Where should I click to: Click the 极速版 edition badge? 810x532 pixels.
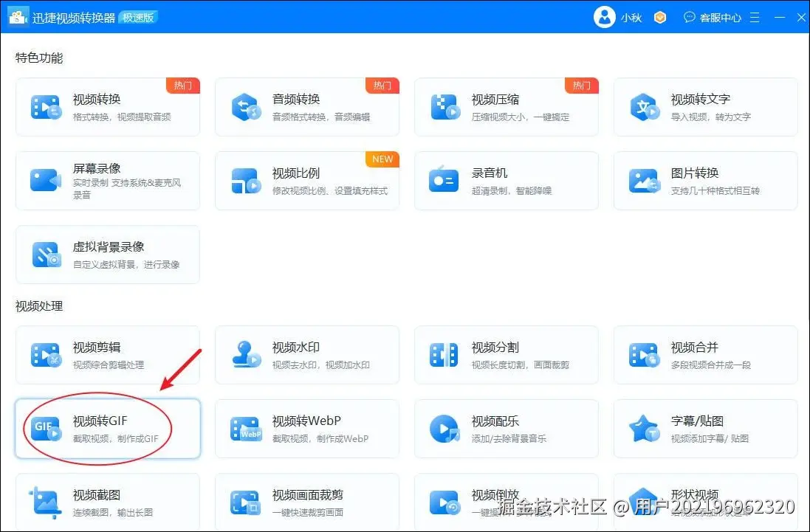pos(138,18)
